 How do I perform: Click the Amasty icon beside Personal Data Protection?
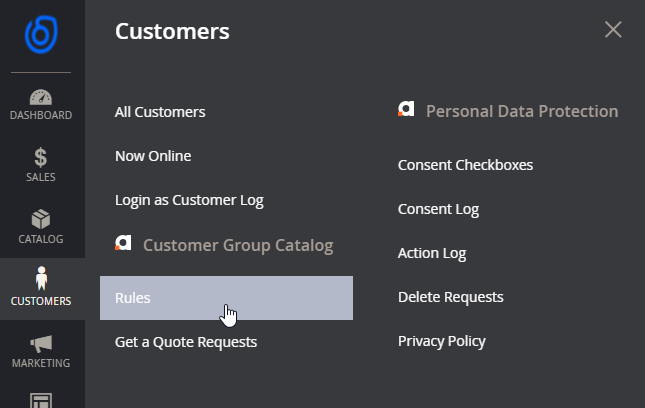coord(406,109)
